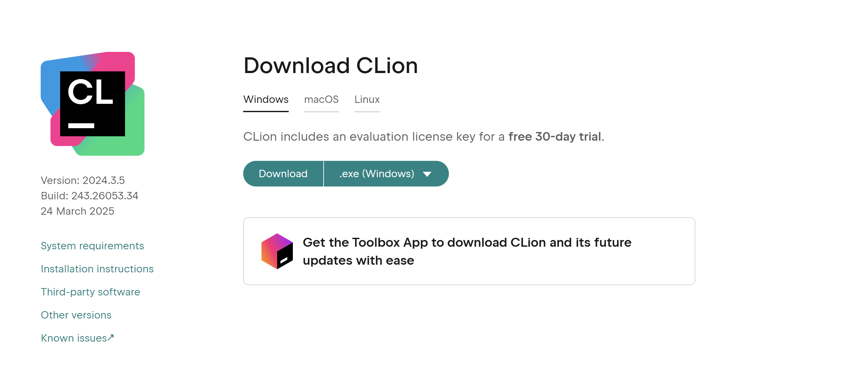This screenshot has height=381, width=868.
Task: Switch to the macOS tab
Action: [x=321, y=99]
